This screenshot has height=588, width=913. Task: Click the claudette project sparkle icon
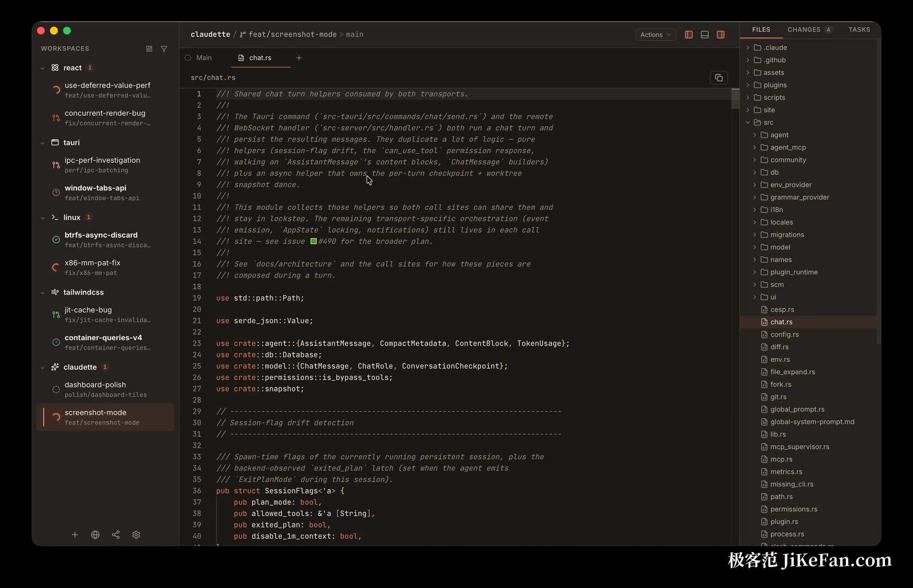[x=55, y=367]
